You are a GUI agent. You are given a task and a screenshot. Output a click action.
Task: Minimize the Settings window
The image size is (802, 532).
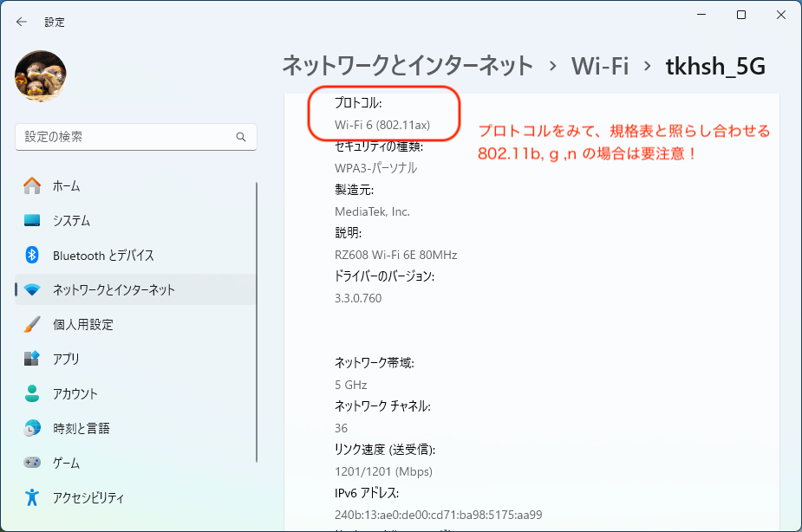[x=701, y=15]
